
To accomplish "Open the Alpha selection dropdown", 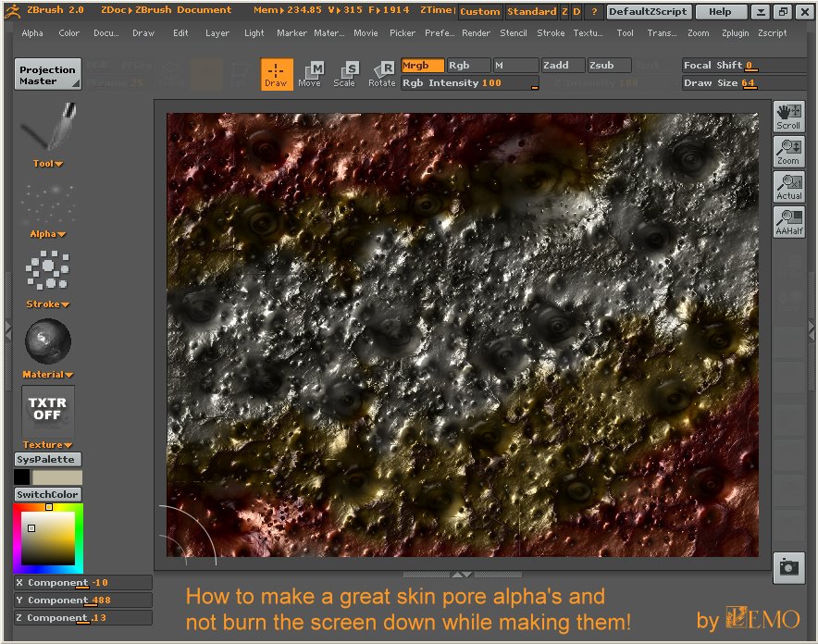I will pyautogui.click(x=47, y=234).
